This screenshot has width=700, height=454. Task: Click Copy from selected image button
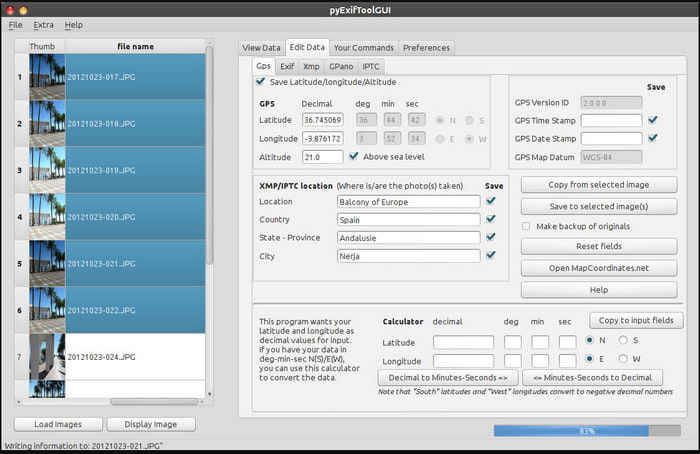coord(598,185)
